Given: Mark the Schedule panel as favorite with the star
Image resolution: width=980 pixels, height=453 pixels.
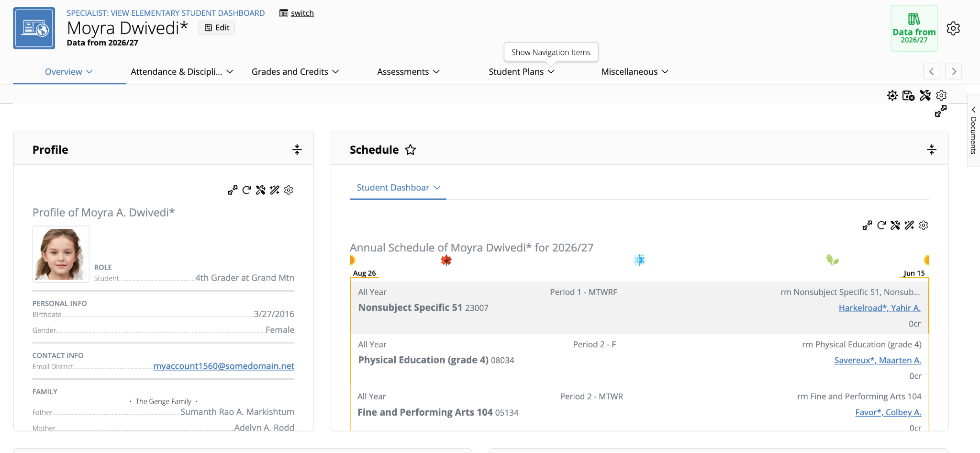Looking at the screenshot, I should pyautogui.click(x=410, y=150).
